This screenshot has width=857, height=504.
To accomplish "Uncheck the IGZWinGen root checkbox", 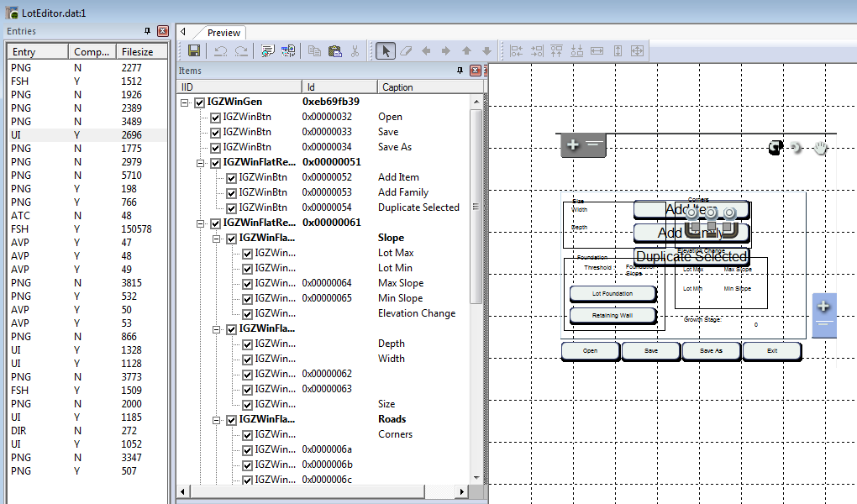I will tap(199, 102).
